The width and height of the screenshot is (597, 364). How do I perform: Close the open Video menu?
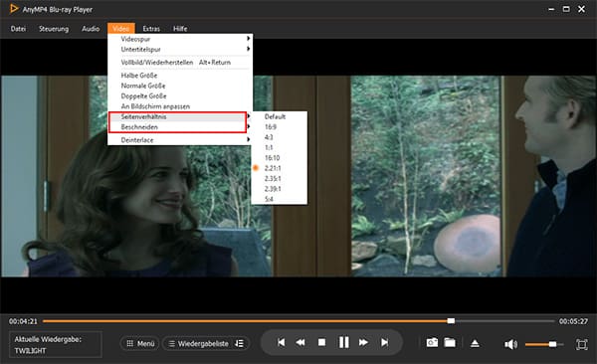[121, 29]
